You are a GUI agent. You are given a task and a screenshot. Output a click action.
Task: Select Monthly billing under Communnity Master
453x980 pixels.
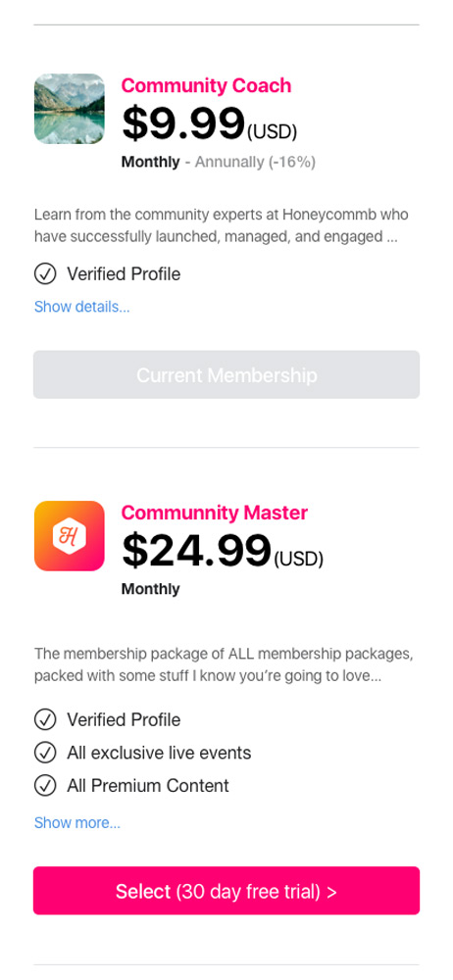click(x=150, y=589)
